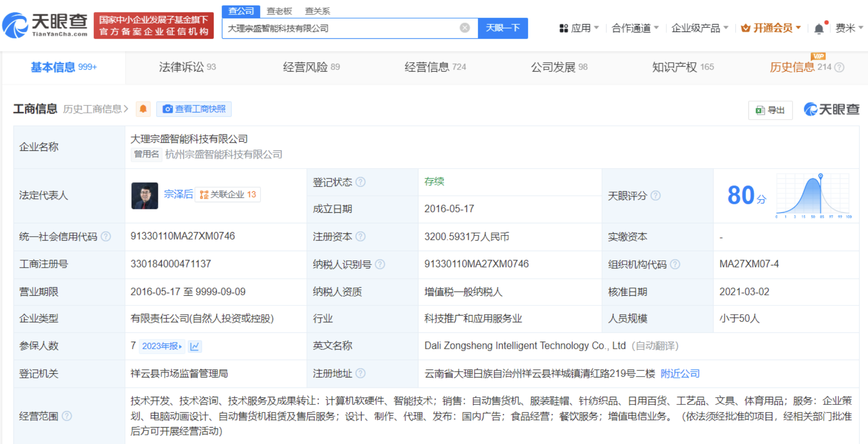Click the orange alert bell beside 工商信息
Viewport: 868px width, 444px height.
[143, 109]
